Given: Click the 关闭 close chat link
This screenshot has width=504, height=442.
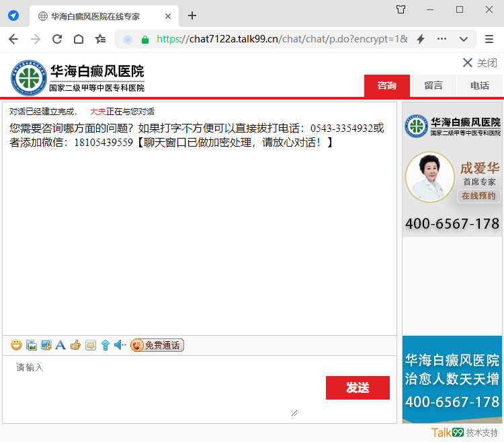Looking at the screenshot, I should point(480,63).
